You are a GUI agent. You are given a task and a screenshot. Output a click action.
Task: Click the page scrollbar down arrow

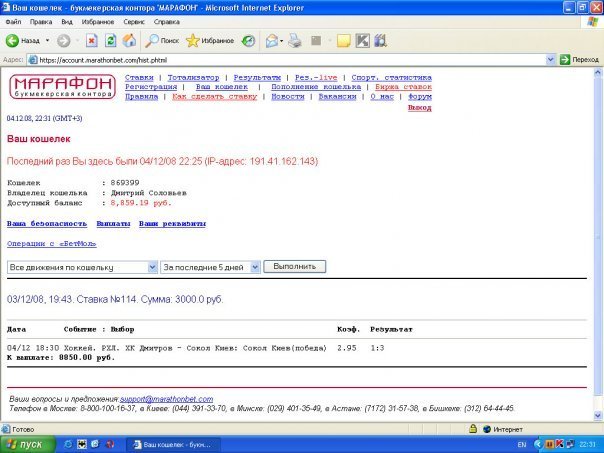pos(598,416)
